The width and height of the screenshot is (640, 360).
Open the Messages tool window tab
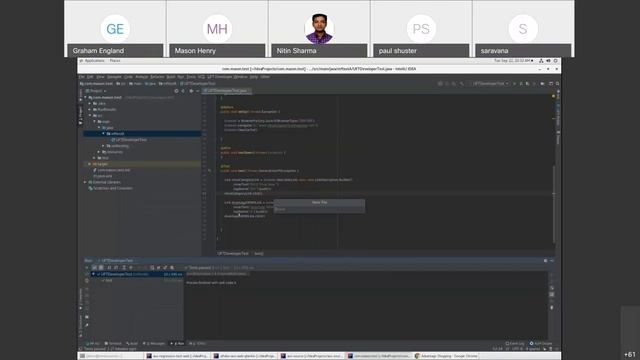point(153,344)
